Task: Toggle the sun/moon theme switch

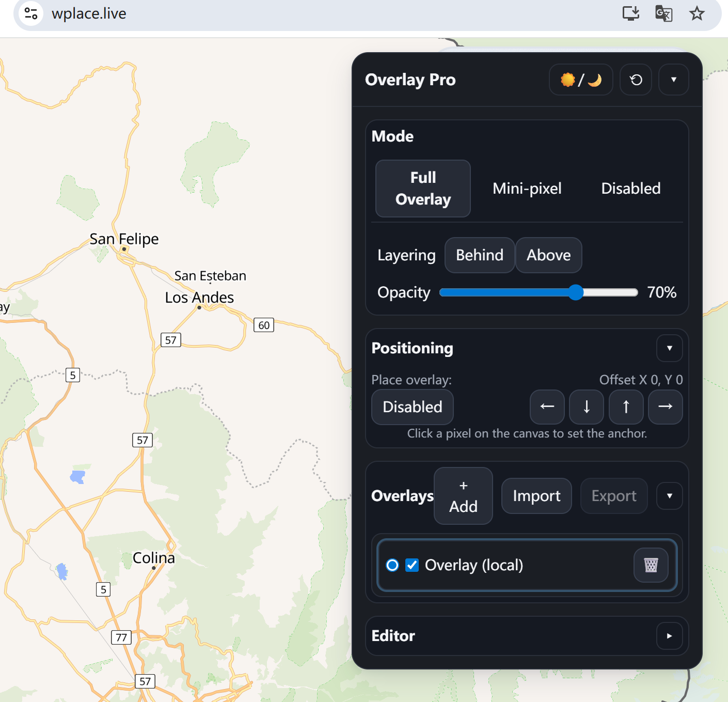Action: coord(580,80)
